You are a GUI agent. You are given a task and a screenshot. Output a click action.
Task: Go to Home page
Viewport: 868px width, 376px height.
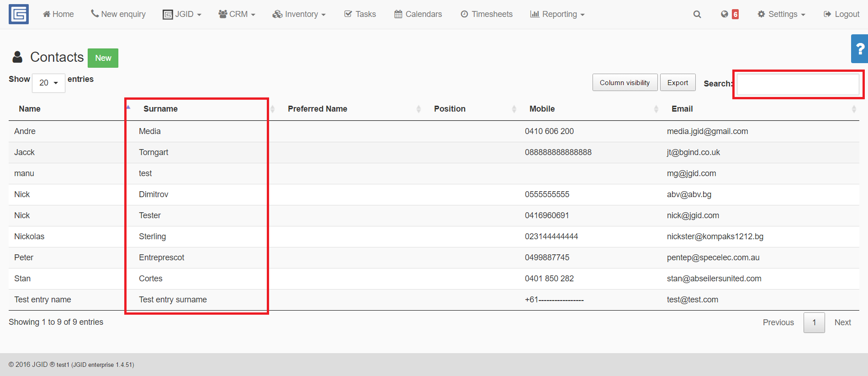[58, 14]
